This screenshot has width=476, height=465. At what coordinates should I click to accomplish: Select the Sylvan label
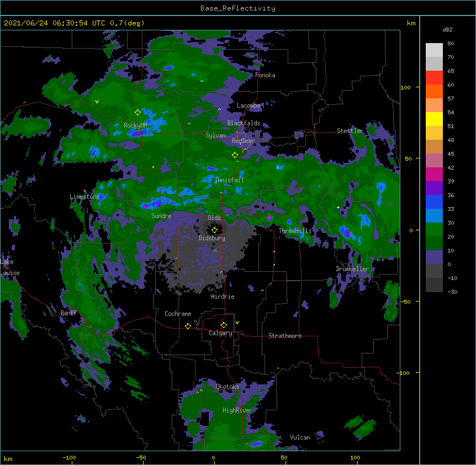coord(215,135)
